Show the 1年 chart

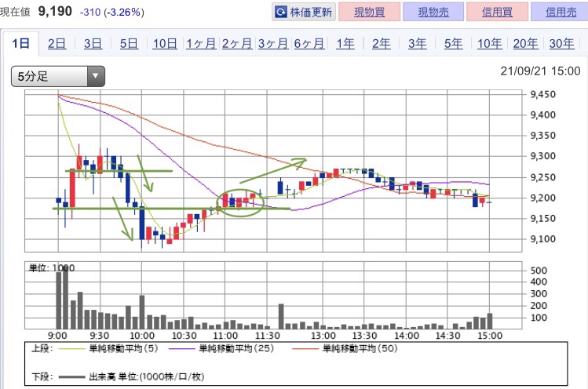click(x=345, y=44)
